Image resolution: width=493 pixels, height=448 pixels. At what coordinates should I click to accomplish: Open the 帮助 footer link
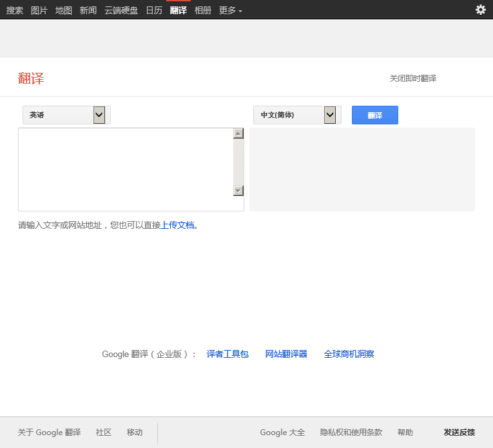coord(405,433)
